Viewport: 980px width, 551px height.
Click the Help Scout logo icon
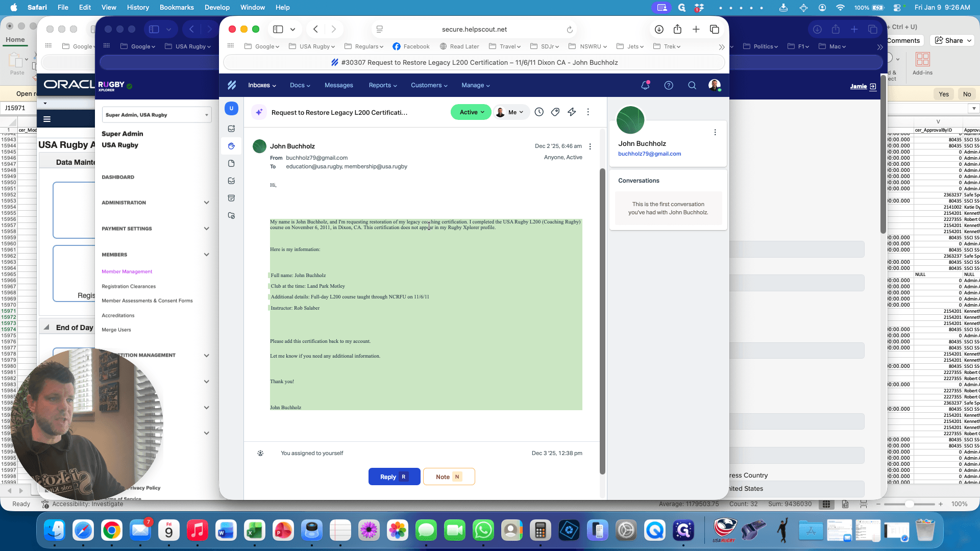[x=232, y=85]
